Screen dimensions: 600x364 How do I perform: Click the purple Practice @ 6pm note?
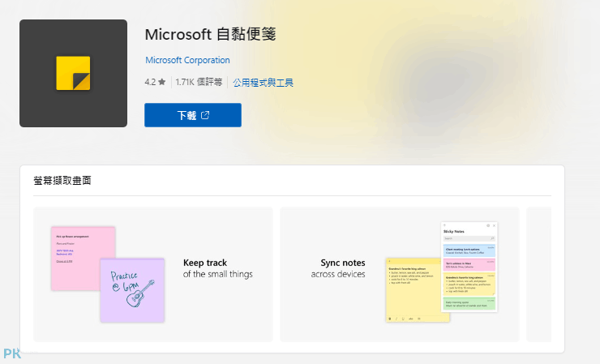point(132,290)
